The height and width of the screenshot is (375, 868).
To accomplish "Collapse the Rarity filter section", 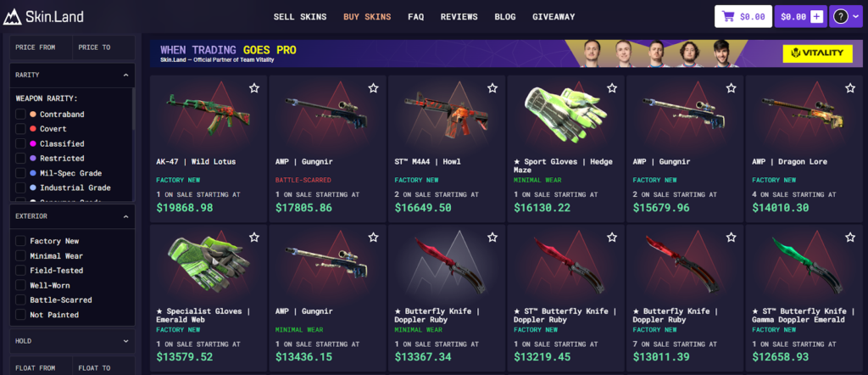I will tap(125, 75).
